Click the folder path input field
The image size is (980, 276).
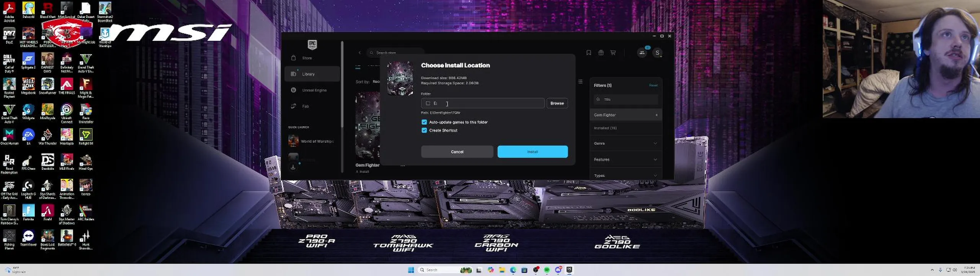click(x=483, y=103)
